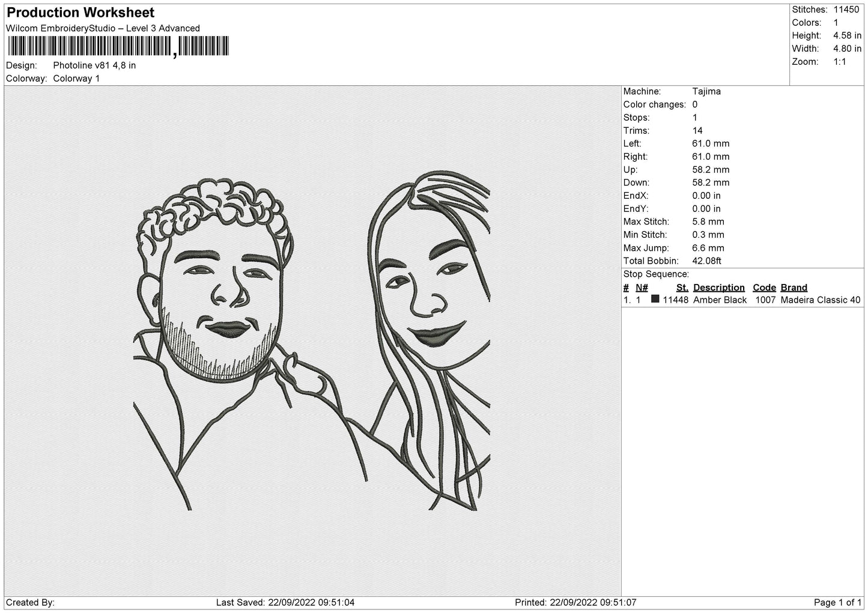Select the Height value 4.58 in
Viewport: 868px width, 613px height.
click(847, 36)
